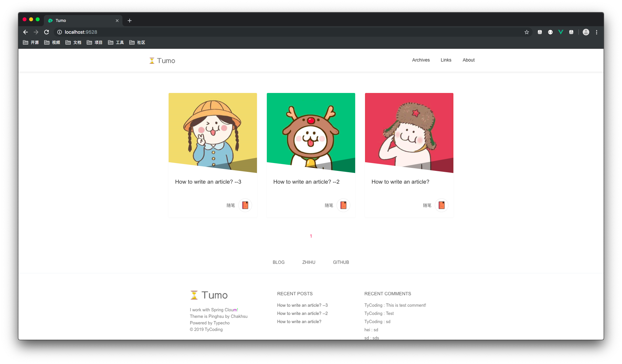Click the site info icon beside localhost

point(60,32)
